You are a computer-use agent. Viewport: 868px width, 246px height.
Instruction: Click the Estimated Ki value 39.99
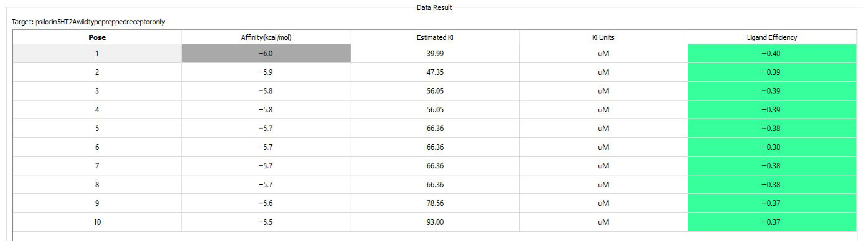(x=435, y=54)
